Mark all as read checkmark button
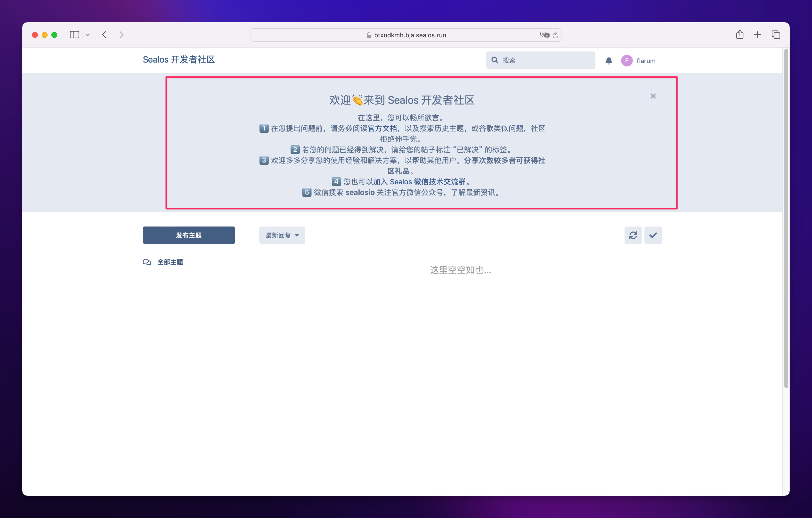This screenshot has height=518, width=812. click(x=653, y=235)
